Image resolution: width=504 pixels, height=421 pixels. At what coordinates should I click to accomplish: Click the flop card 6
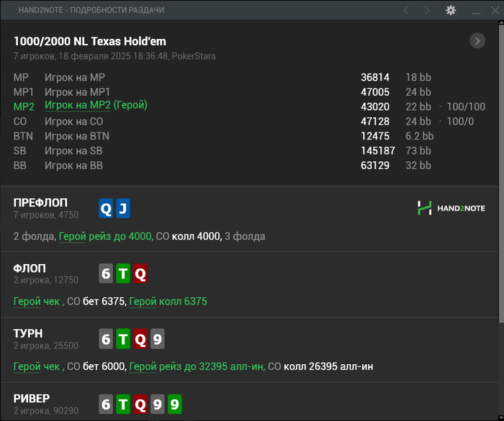point(106,273)
